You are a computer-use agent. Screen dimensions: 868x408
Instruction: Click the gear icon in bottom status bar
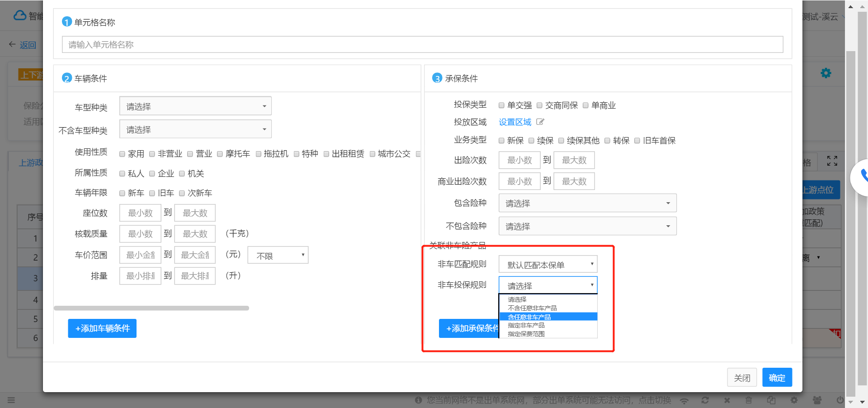coord(794,400)
